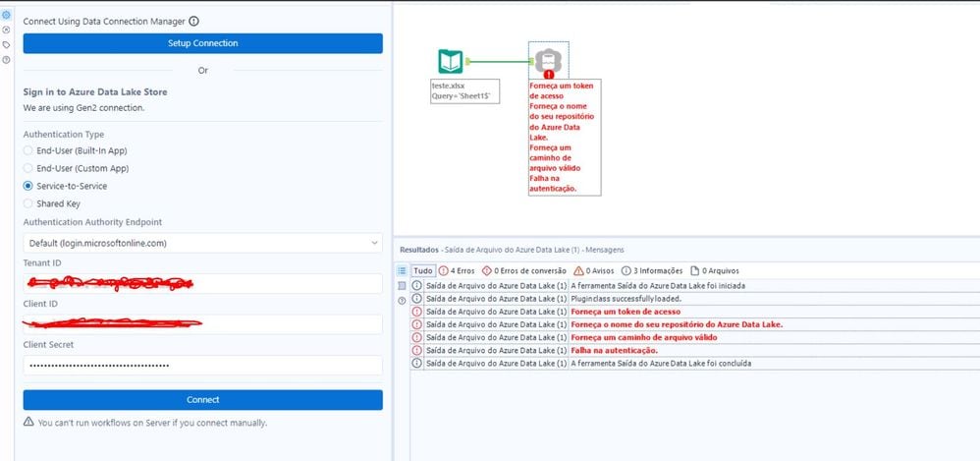Click the Client ID field
The image size is (980, 461).
click(x=203, y=324)
